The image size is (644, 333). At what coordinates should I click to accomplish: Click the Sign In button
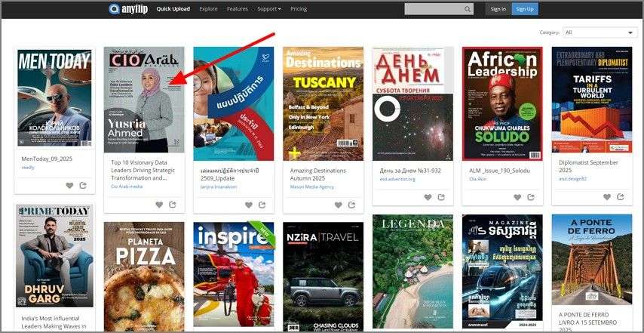click(x=498, y=9)
